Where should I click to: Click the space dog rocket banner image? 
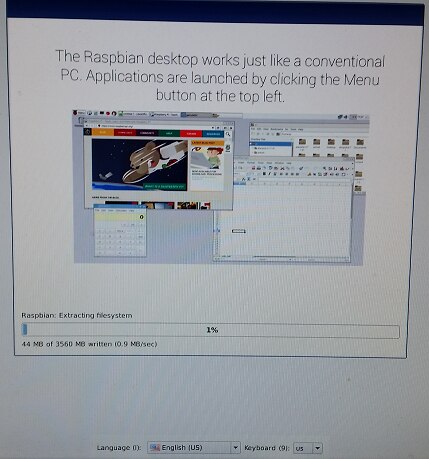tap(140, 164)
